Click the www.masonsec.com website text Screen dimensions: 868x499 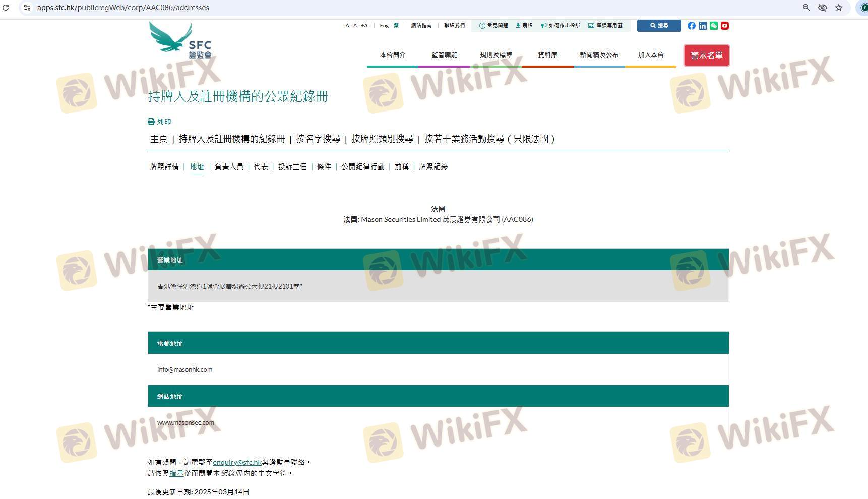[185, 422]
